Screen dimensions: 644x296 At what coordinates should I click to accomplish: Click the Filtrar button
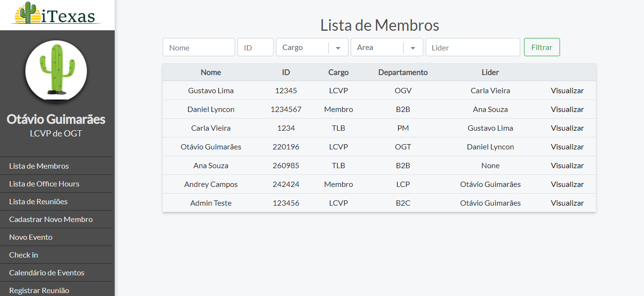point(542,47)
